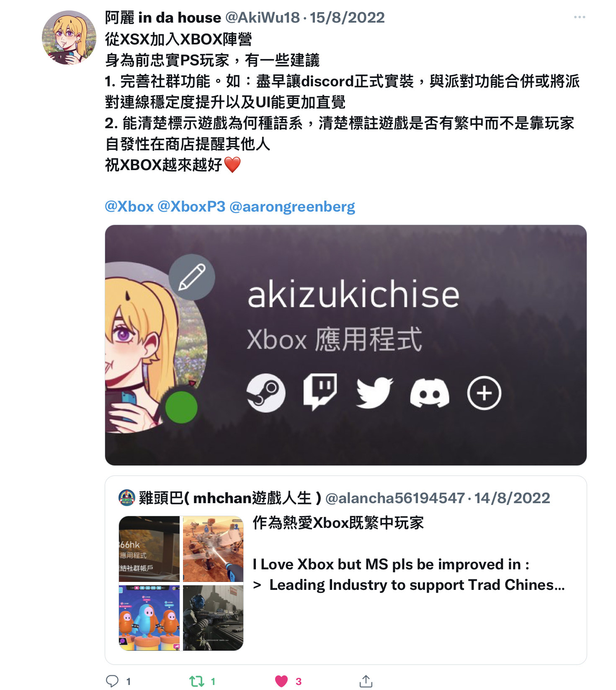Retweet using the green arrows icon
The image size is (616, 690).
pos(197,681)
